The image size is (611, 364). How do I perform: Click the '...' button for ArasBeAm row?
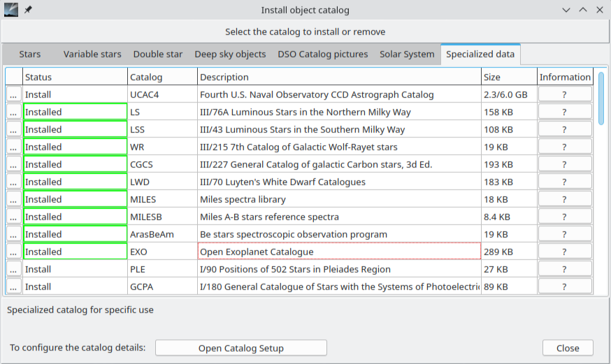point(14,234)
